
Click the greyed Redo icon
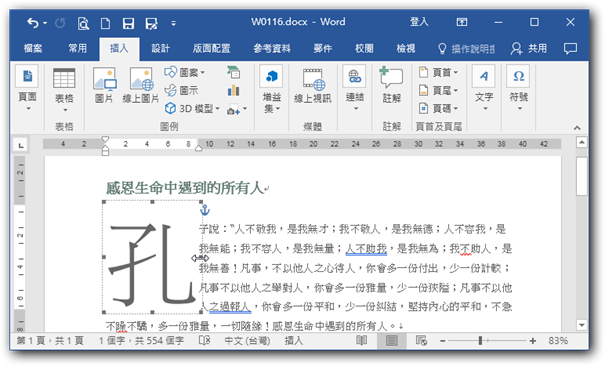60,23
